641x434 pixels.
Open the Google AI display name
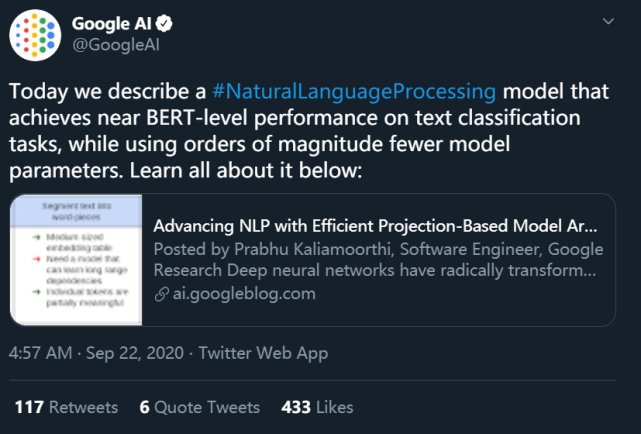pyautogui.click(x=111, y=24)
